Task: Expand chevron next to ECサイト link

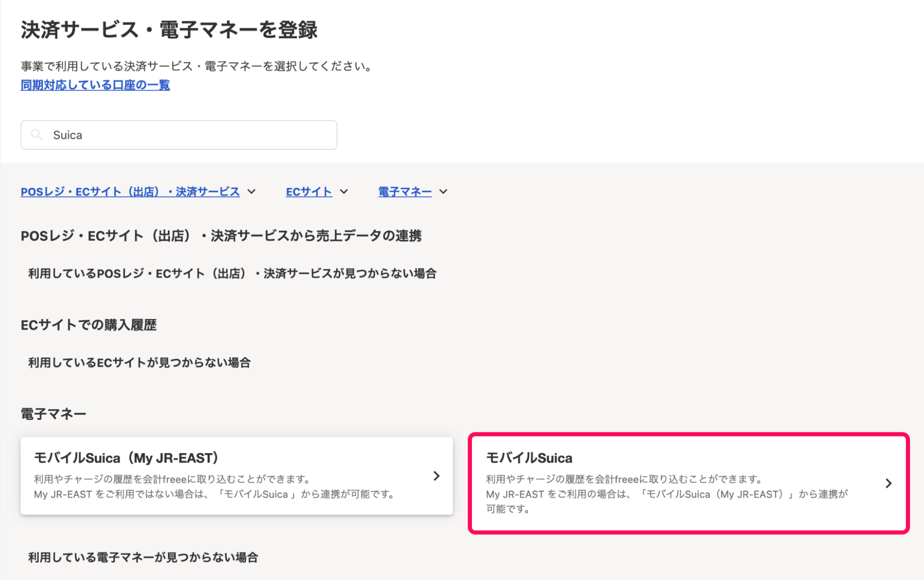Action: click(x=344, y=191)
